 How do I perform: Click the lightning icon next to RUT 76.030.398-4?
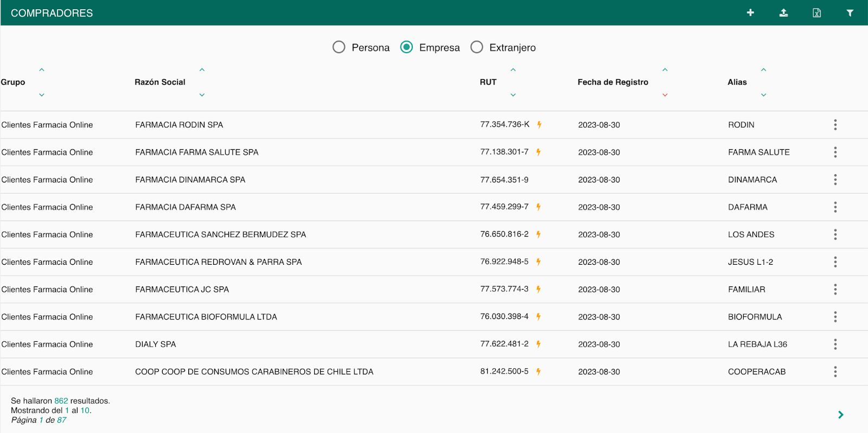click(x=539, y=316)
